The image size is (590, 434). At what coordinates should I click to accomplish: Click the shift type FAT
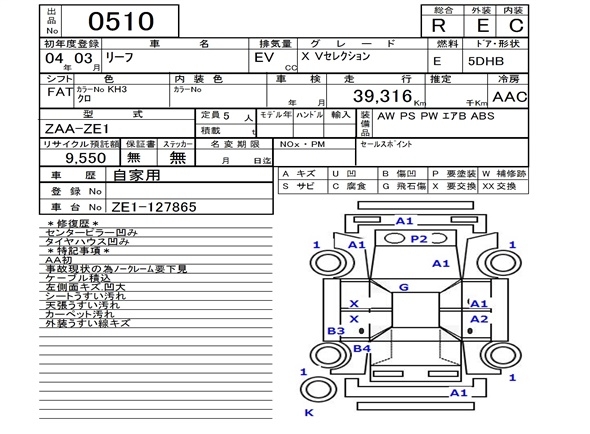(60, 92)
